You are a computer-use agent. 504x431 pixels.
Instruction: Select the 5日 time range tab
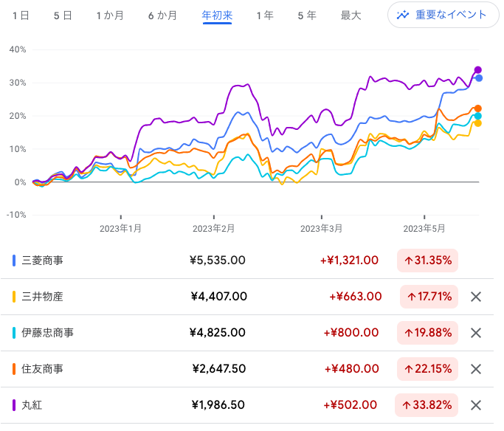click(63, 15)
